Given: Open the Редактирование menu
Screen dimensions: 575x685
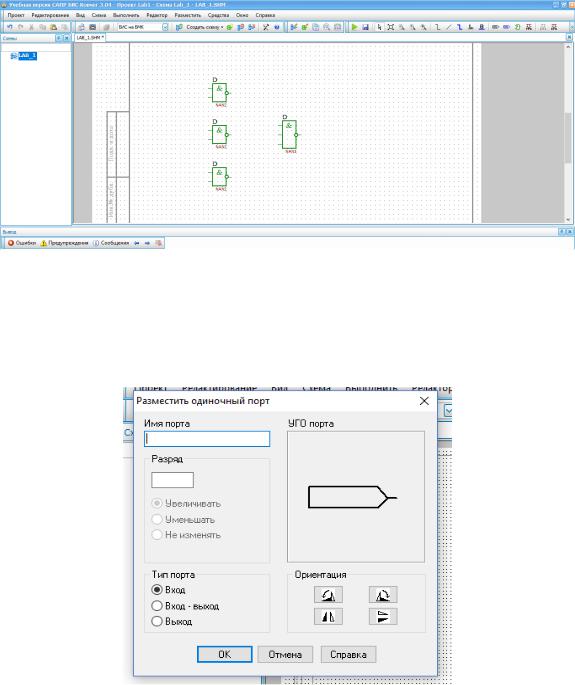Looking at the screenshot, I should [x=50, y=15].
